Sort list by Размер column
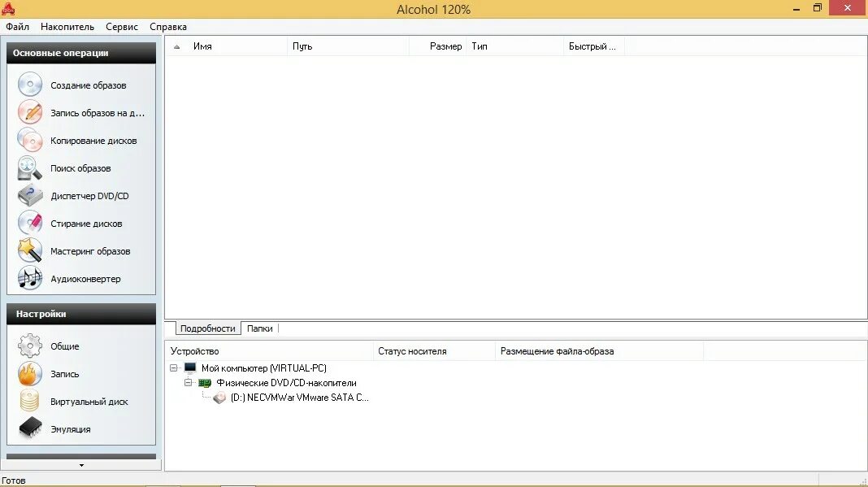 pos(438,46)
